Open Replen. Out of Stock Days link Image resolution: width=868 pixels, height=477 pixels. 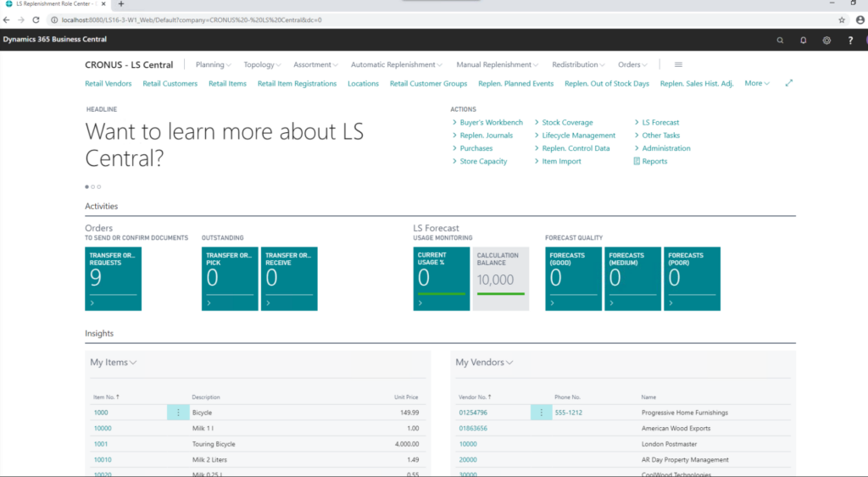point(607,84)
